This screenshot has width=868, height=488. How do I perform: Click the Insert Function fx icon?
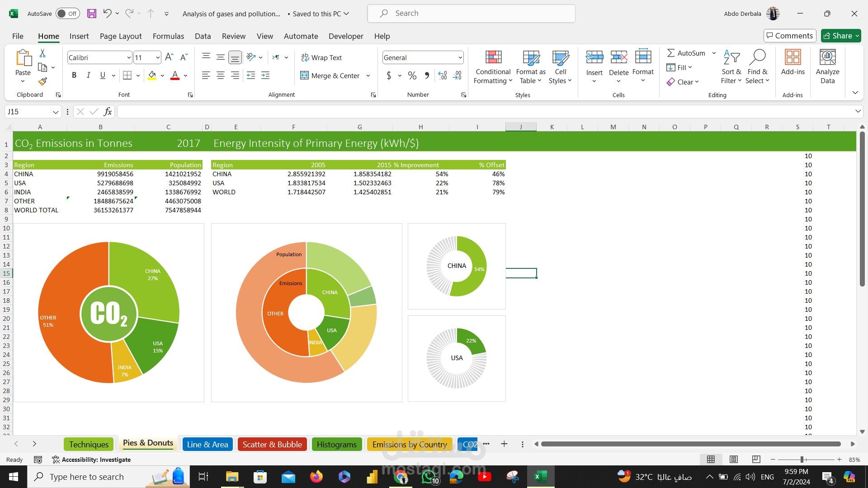(108, 112)
